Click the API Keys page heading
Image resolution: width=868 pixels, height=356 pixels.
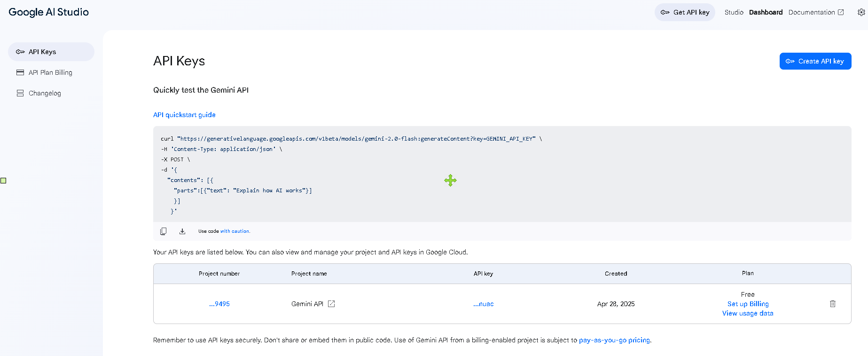[179, 61]
